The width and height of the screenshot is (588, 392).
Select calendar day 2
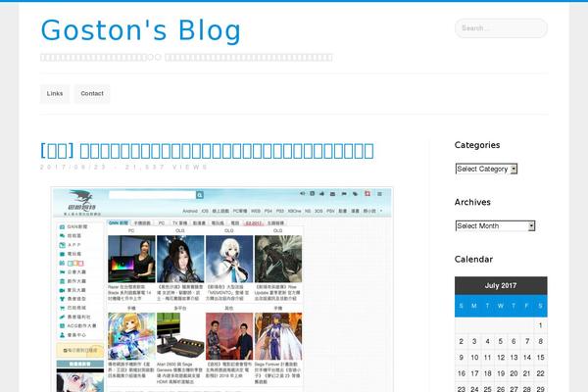pos(462,341)
